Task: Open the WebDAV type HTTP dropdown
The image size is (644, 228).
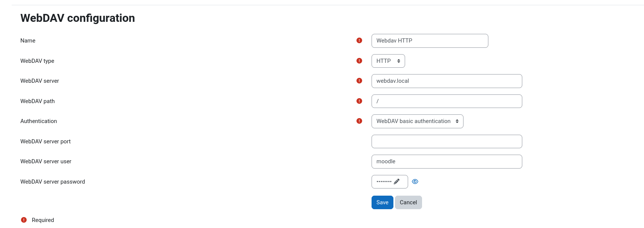Action: click(x=388, y=61)
